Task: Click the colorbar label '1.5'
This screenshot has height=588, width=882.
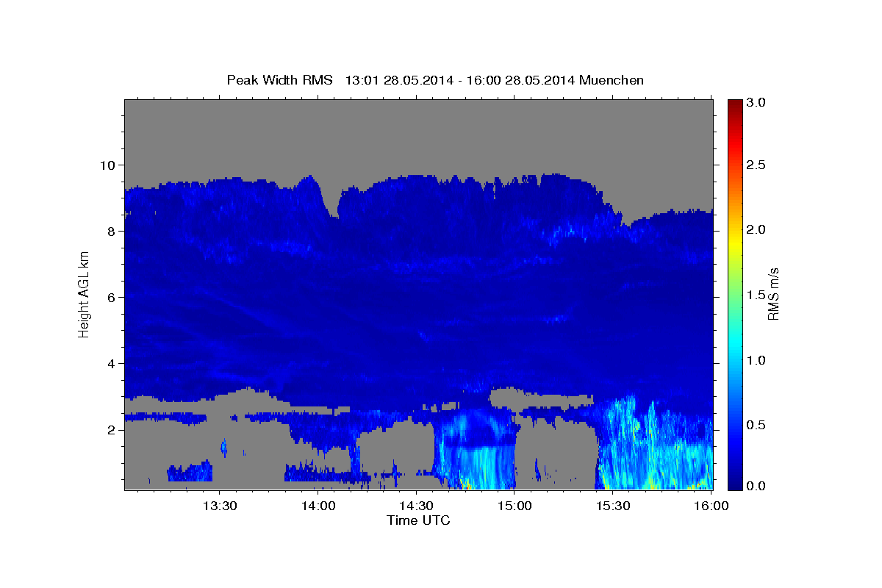Action: pos(756,295)
